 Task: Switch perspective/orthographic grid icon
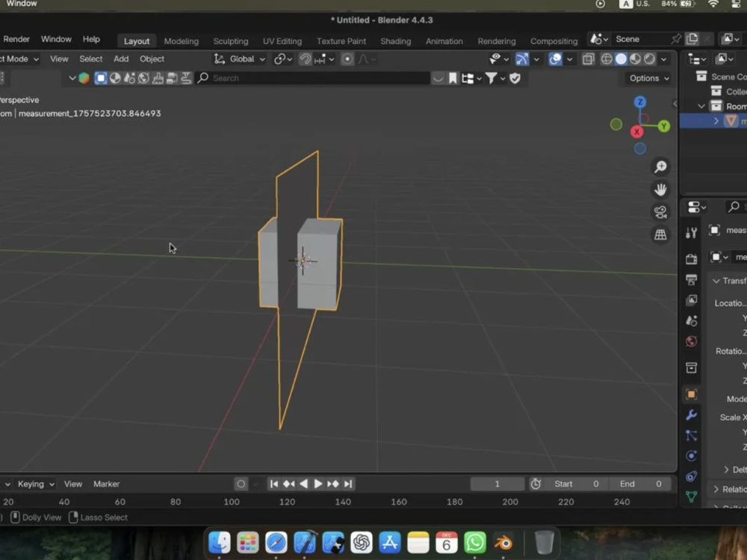(660, 234)
